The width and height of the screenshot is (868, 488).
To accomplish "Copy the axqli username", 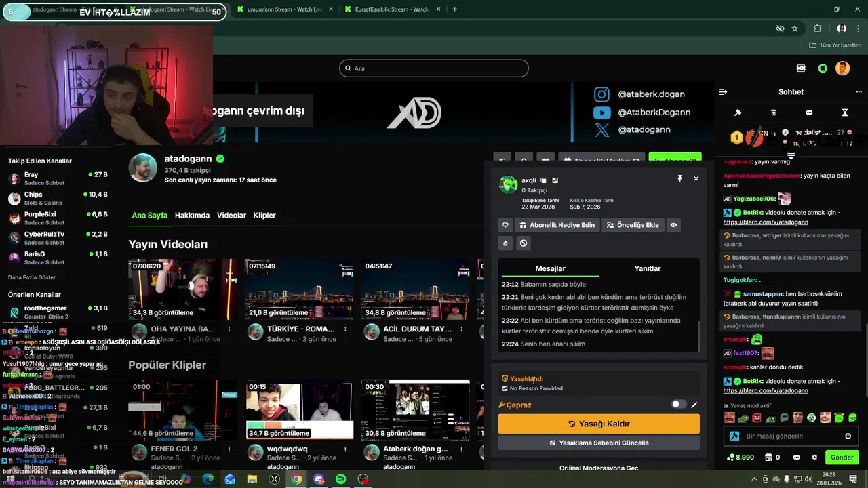I will pos(543,180).
